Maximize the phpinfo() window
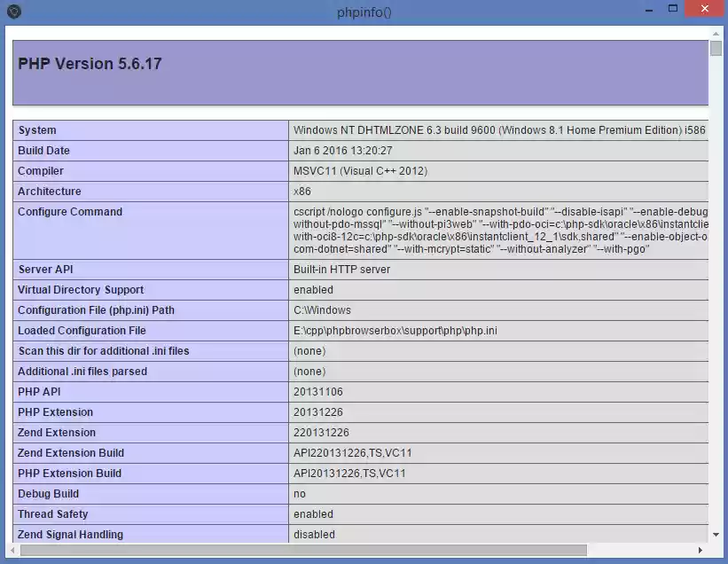Screen dimensions: 728x564 [x=673, y=8]
